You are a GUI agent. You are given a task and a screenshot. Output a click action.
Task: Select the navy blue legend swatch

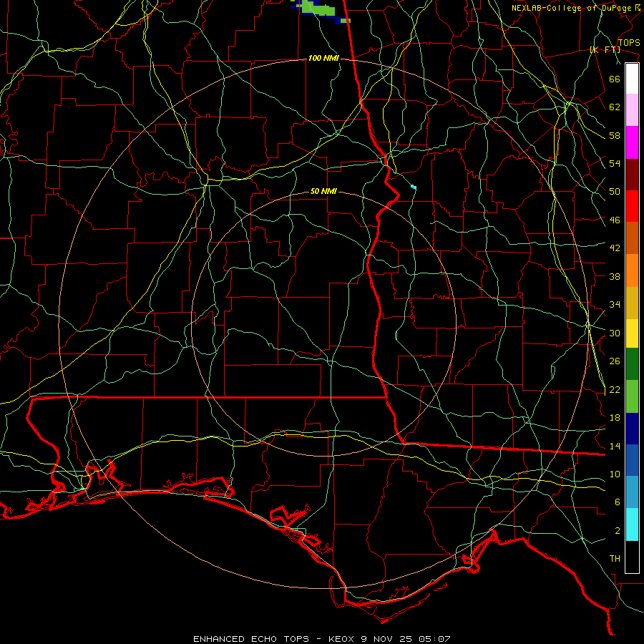632,429
